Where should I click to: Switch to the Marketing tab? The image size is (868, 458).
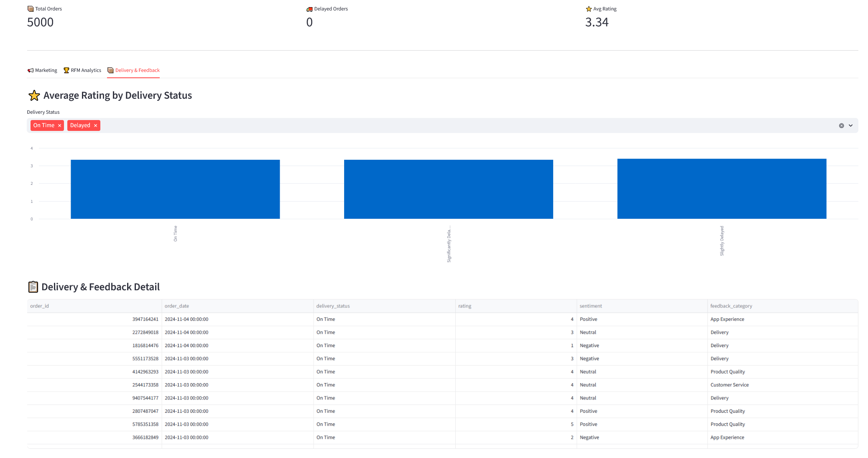42,70
